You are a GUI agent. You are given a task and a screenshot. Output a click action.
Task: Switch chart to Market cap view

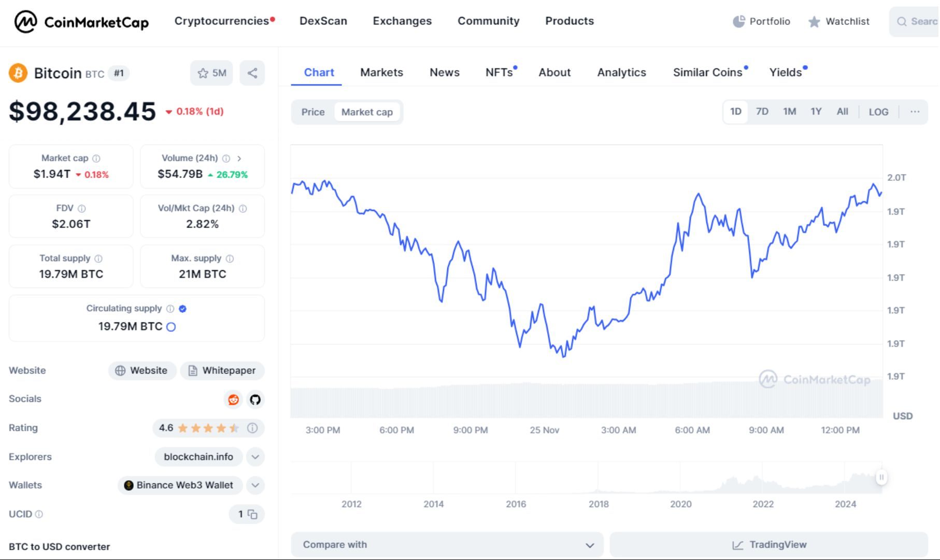tap(367, 112)
